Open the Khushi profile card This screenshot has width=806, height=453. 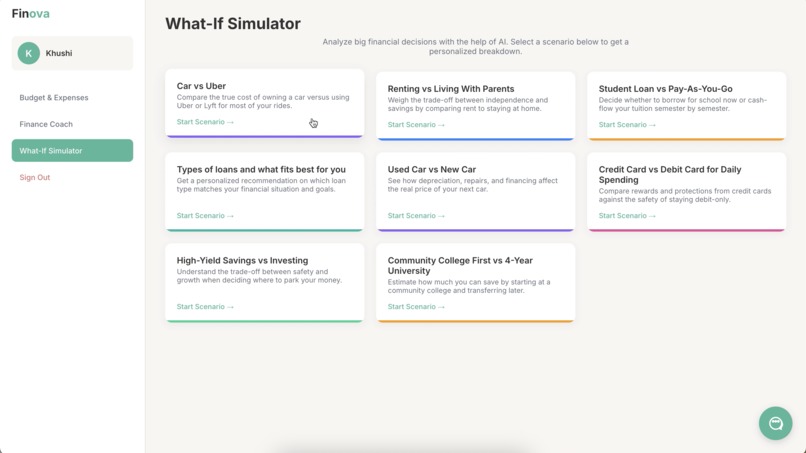coord(72,53)
